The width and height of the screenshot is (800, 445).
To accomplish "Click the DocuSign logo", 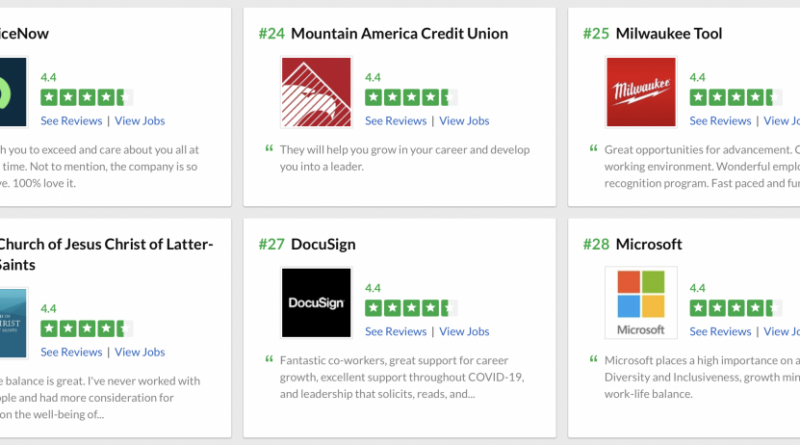I will click(316, 302).
